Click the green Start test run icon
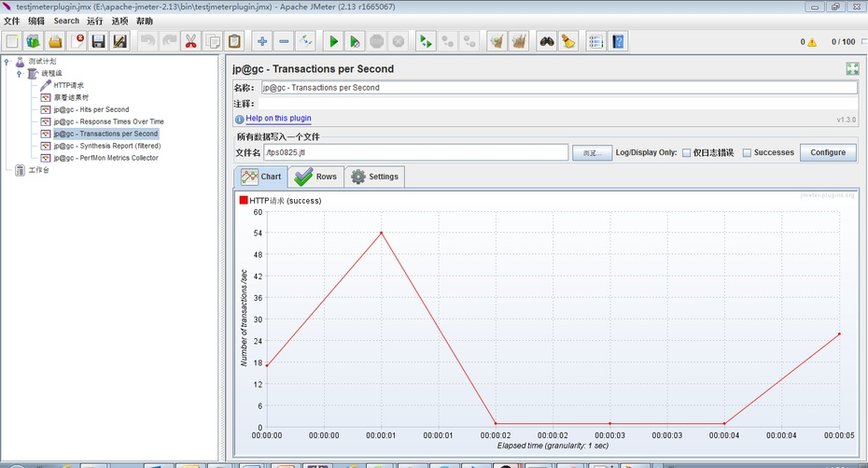This screenshot has width=868, height=468. pos(333,41)
